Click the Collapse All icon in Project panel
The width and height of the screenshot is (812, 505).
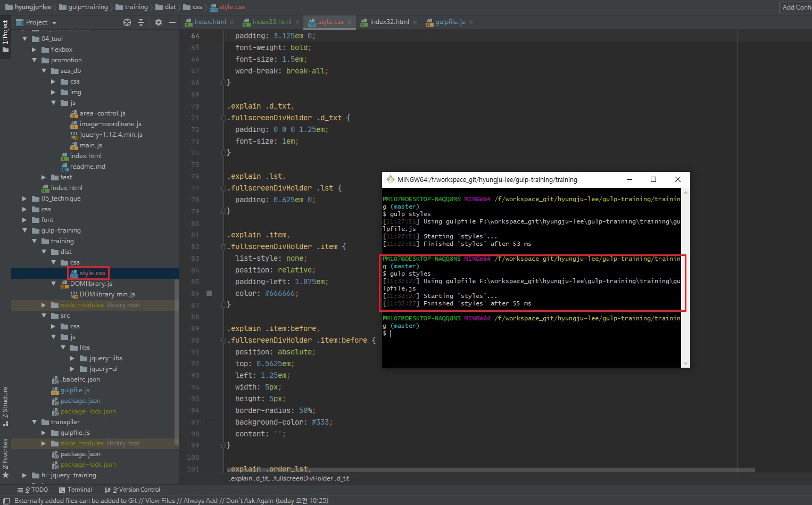tap(141, 22)
